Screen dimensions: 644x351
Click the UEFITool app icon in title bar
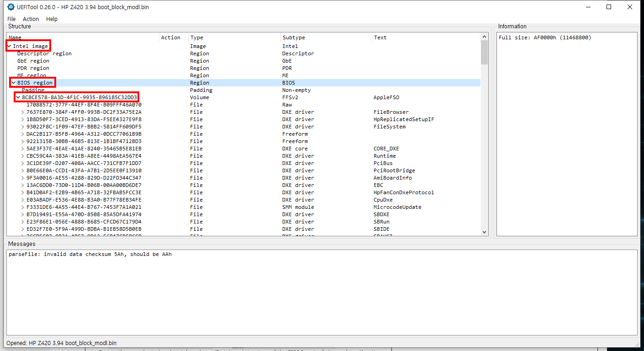pos(11,7)
